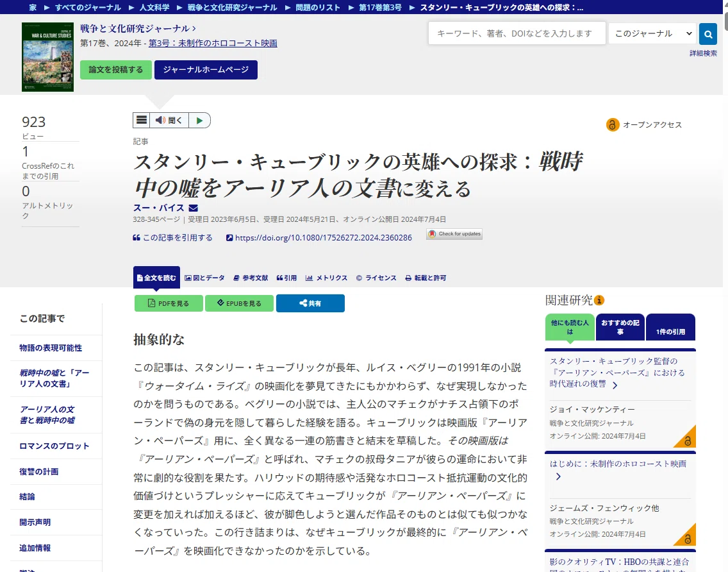The width and height of the screenshot is (728, 572).
Task: Click the 共有 share button
Action: (310, 303)
